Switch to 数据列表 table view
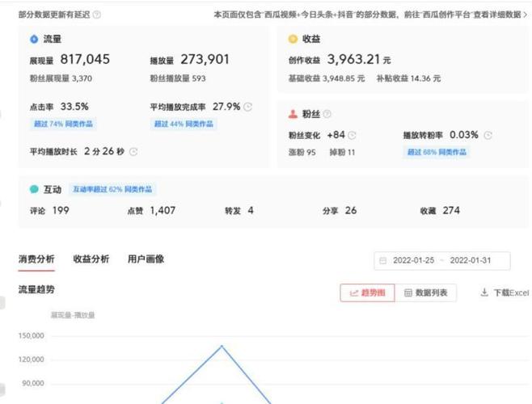The height and width of the screenshot is (404, 532). (425, 292)
